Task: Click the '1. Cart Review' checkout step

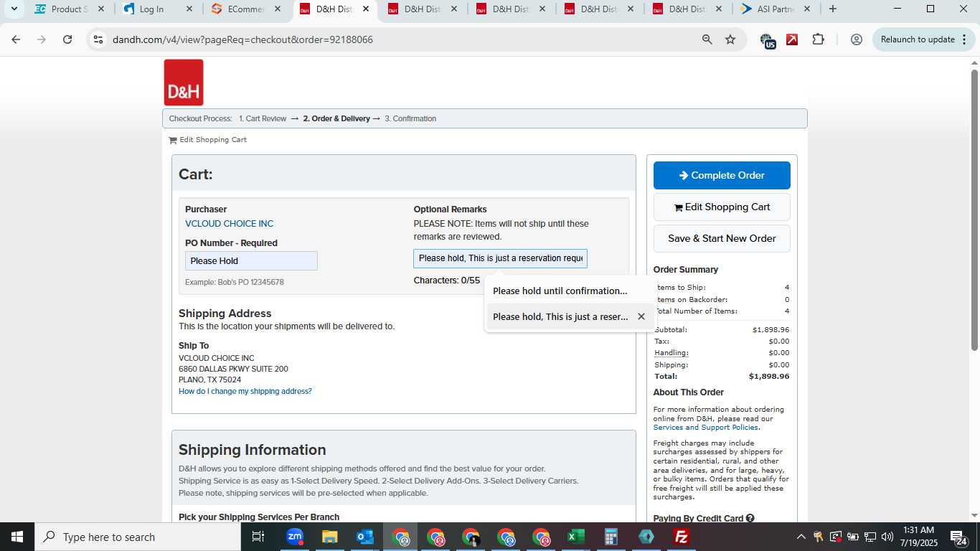Action: [263, 119]
